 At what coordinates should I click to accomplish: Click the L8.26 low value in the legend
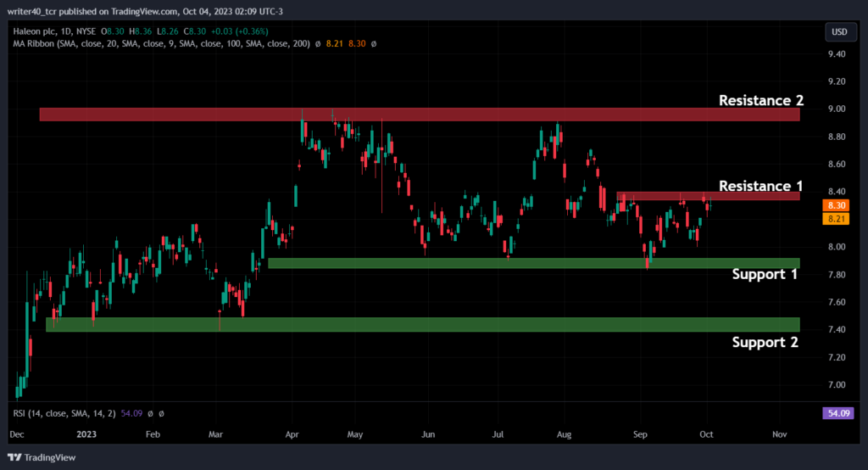pyautogui.click(x=167, y=31)
